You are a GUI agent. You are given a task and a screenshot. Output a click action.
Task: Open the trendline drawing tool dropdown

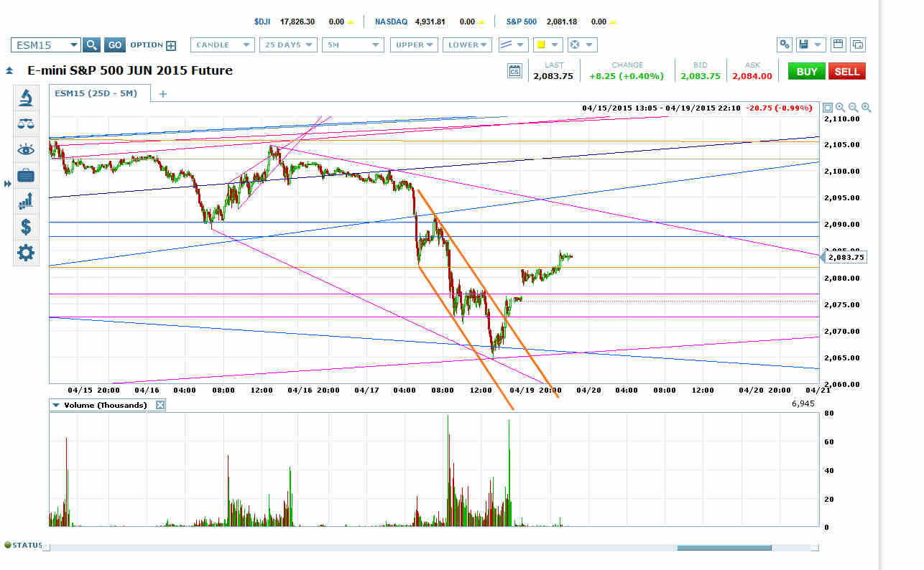pos(513,45)
